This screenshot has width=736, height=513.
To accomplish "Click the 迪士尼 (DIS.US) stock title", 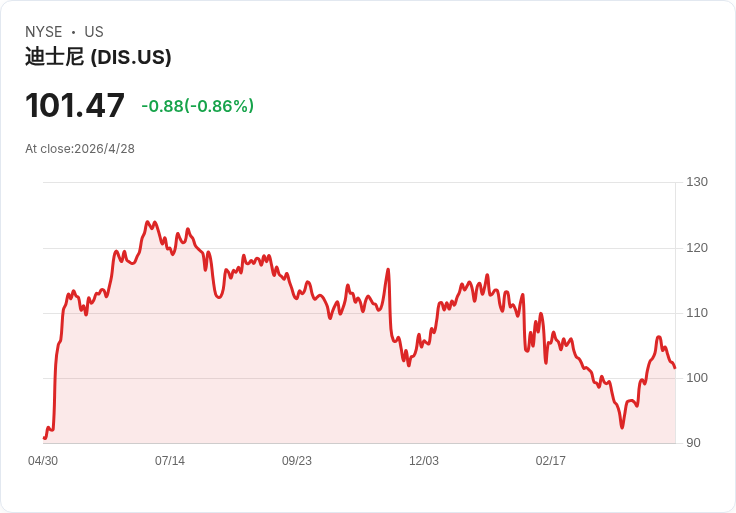I will (98, 57).
